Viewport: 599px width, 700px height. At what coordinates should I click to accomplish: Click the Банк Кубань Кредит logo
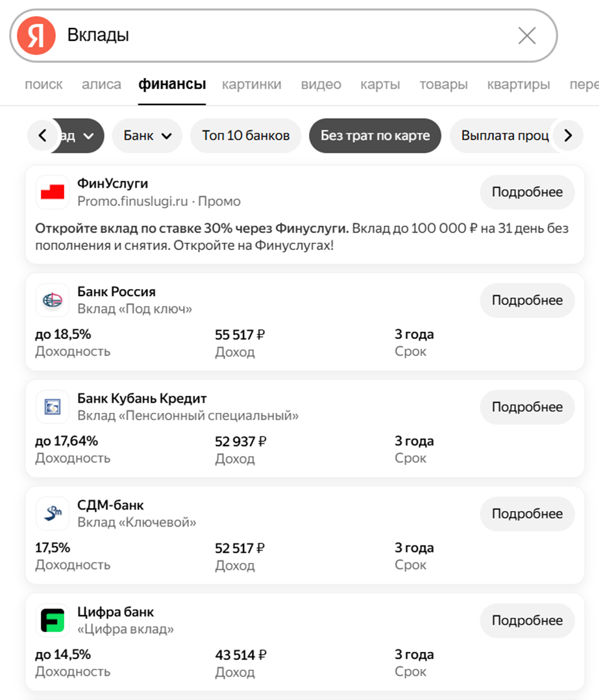[x=53, y=407]
